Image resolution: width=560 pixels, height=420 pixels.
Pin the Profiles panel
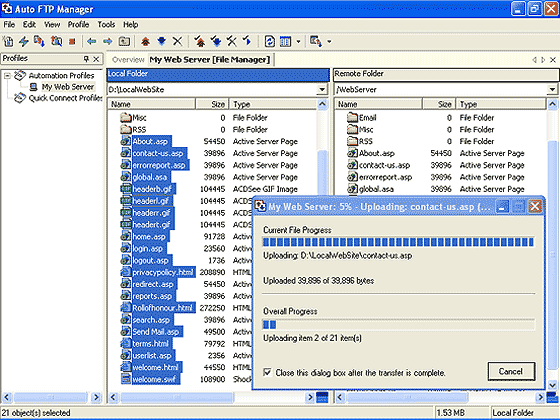(x=86, y=59)
